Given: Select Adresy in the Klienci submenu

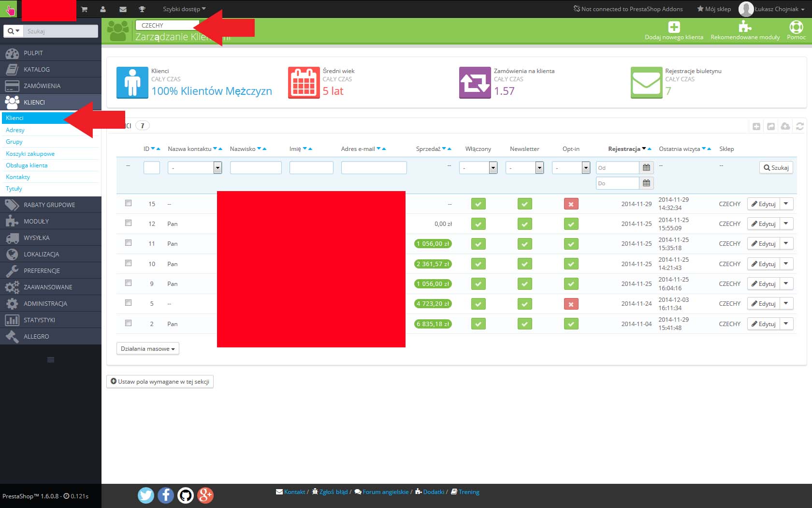Looking at the screenshot, I should 15,130.
